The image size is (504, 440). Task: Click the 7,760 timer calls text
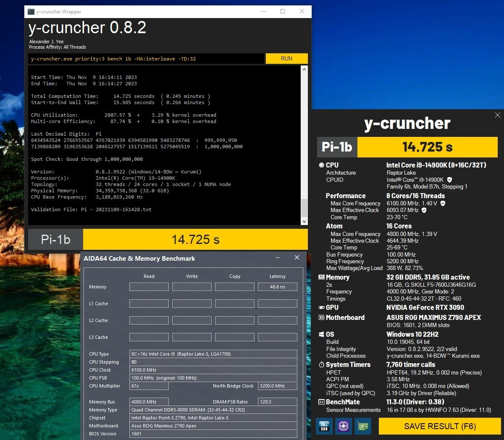coord(411,365)
